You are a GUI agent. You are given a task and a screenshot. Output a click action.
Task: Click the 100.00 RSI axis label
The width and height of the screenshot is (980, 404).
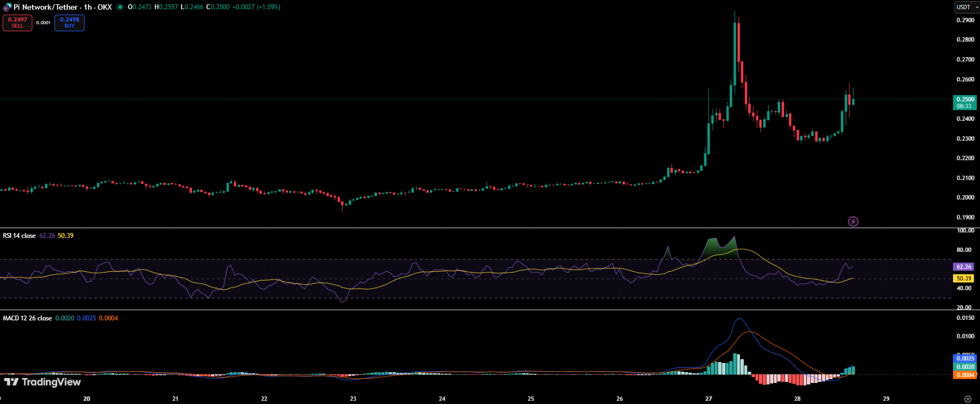(965, 230)
